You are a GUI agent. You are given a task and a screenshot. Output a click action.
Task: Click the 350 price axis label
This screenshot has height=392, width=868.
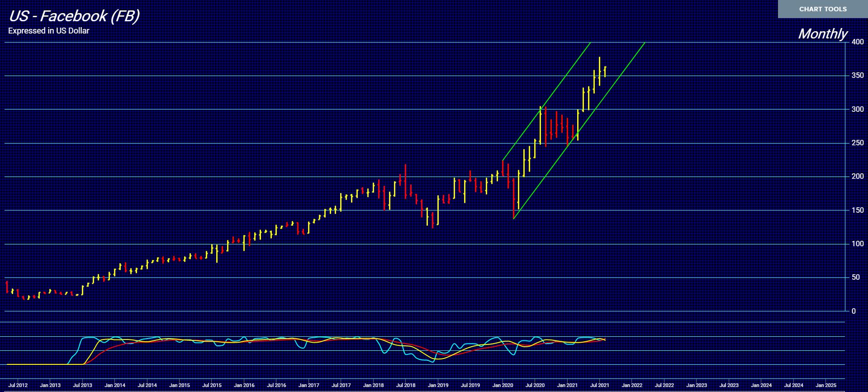[857, 76]
